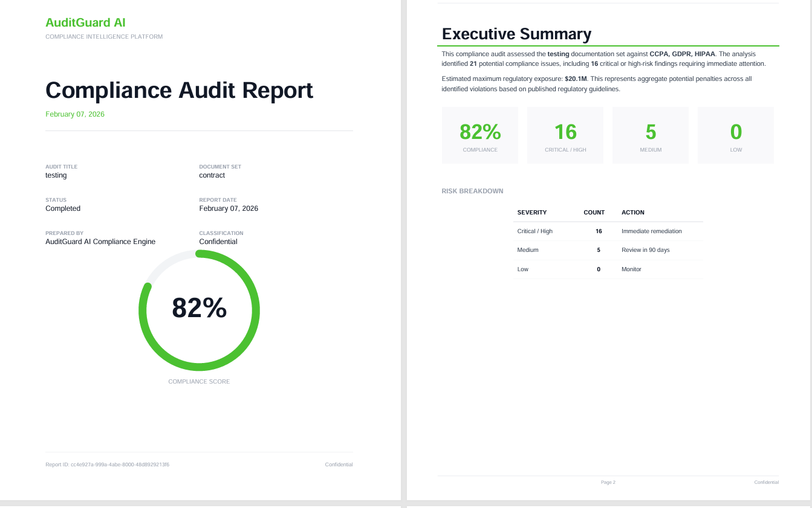Select the 5 MEDIUM stat card
This screenshot has width=812, height=508.
[x=650, y=134]
